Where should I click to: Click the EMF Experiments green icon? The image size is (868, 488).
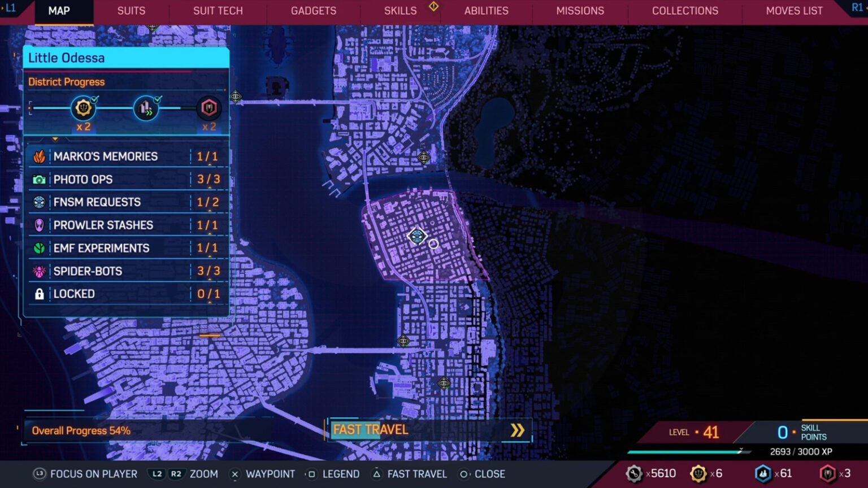tap(39, 248)
